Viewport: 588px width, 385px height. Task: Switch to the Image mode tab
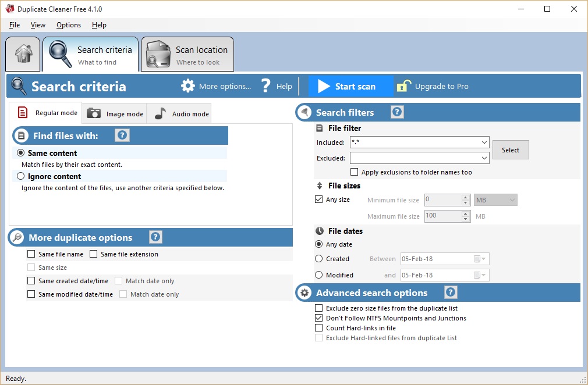click(x=114, y=113)
